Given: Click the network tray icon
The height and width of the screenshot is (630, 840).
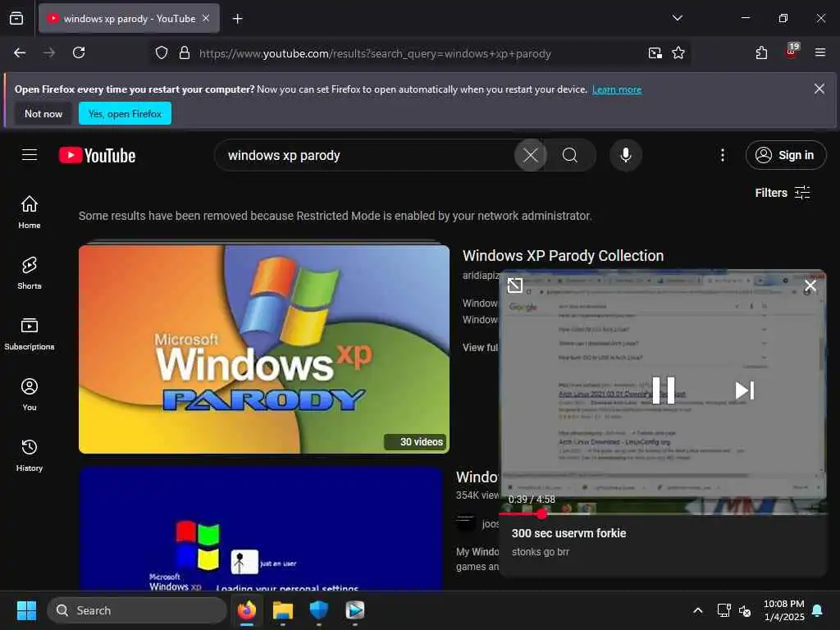Looking at the screenshot, I should pos(724,610).
